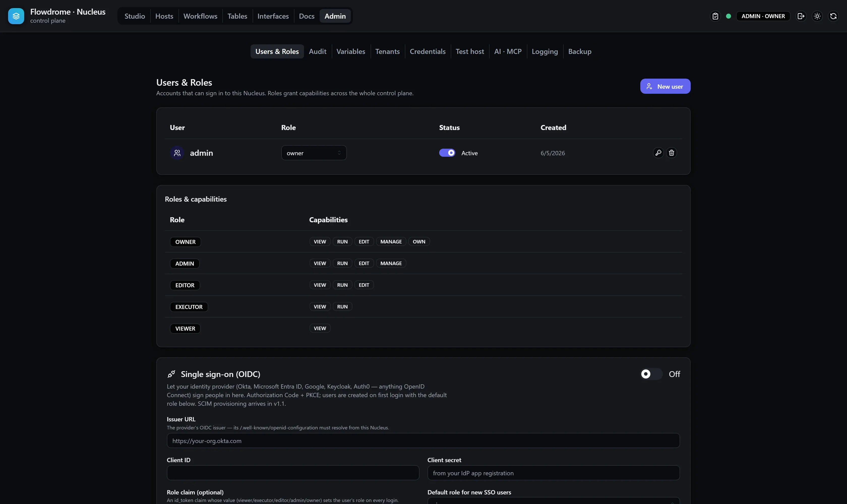Click the plug icon beside Single sign-on
Viewport: 847px width, 504px height.
tap(171, 374)
